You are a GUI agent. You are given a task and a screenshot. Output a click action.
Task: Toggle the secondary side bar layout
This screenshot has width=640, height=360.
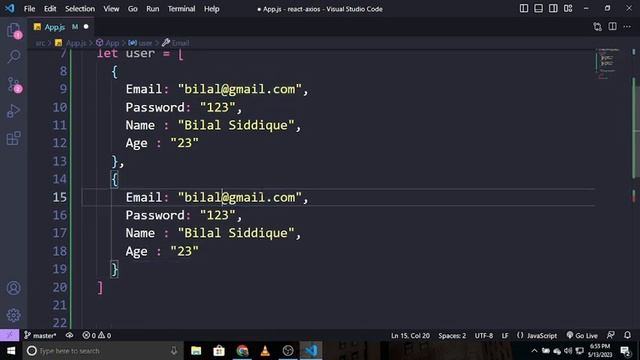pos(553,9)
